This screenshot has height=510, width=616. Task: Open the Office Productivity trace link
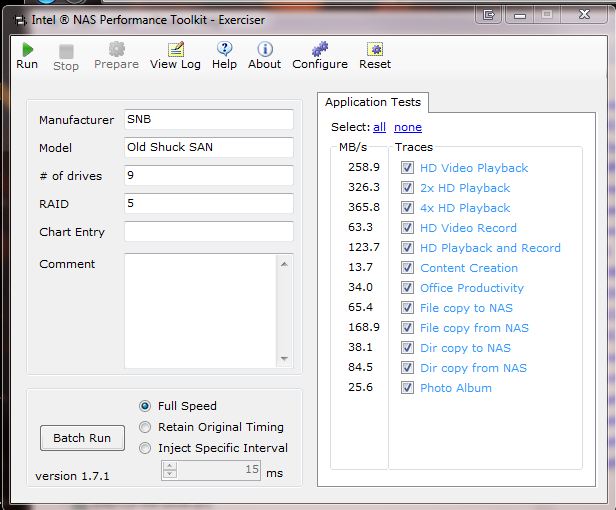(x=472, y=288)
